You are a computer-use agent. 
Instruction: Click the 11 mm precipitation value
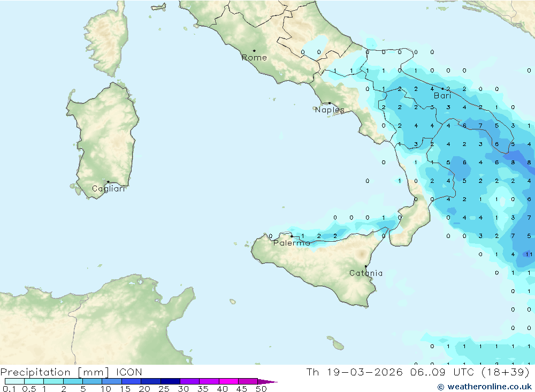(529, 254)
